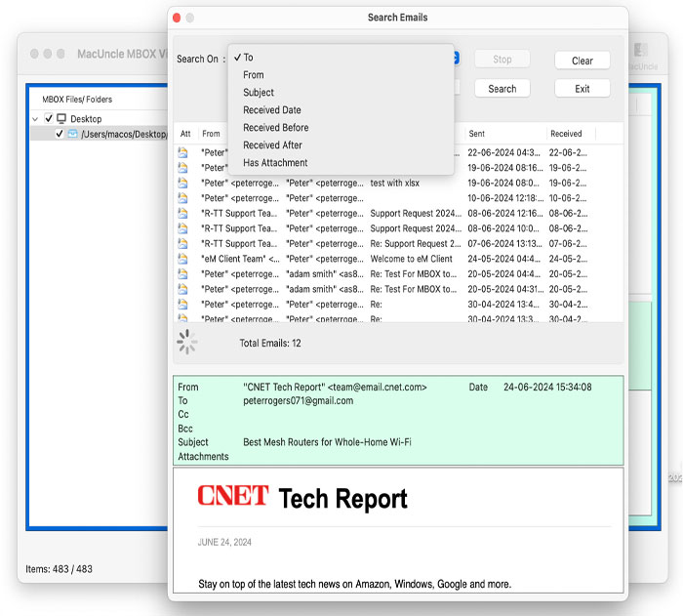Toggle the Desktop checkbox in MBOX tree
The image size is (683, 616).
[49, 118]
